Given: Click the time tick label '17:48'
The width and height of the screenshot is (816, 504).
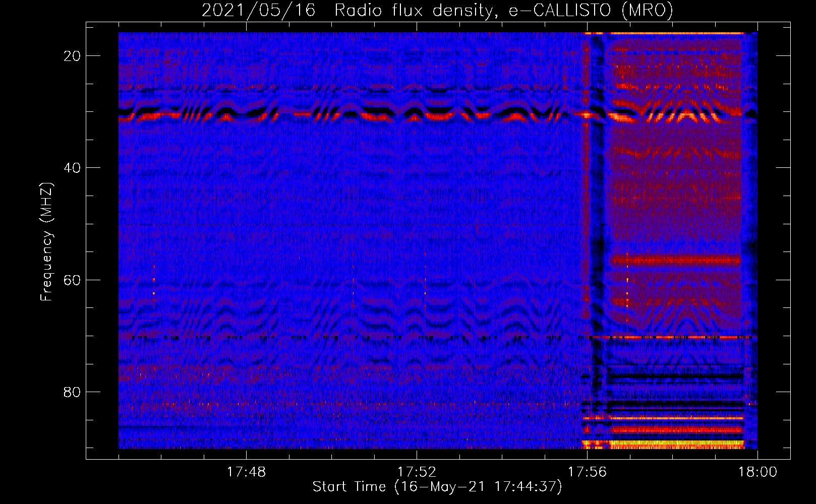Looking at the screenshot, I should [246, 472].
